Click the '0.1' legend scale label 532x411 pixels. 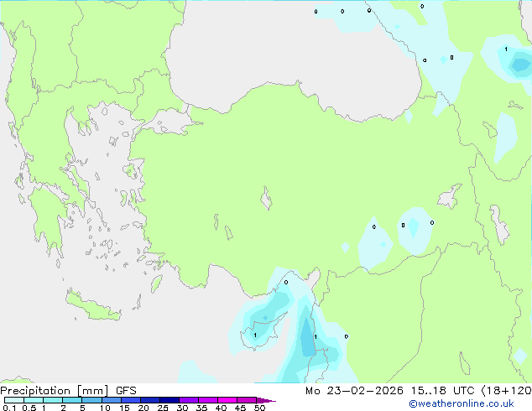pyautogui.click(x=9, y=408)
